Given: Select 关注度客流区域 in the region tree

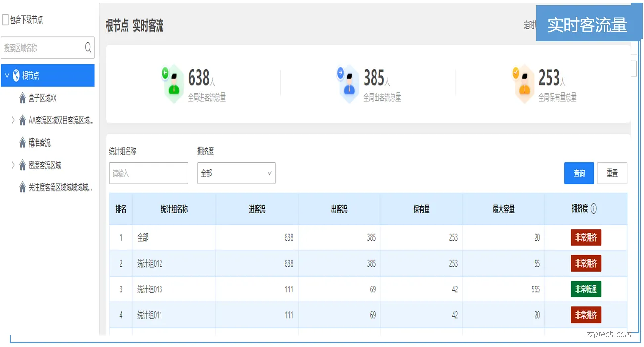Looking at the screenshot, I should point(60,187).
